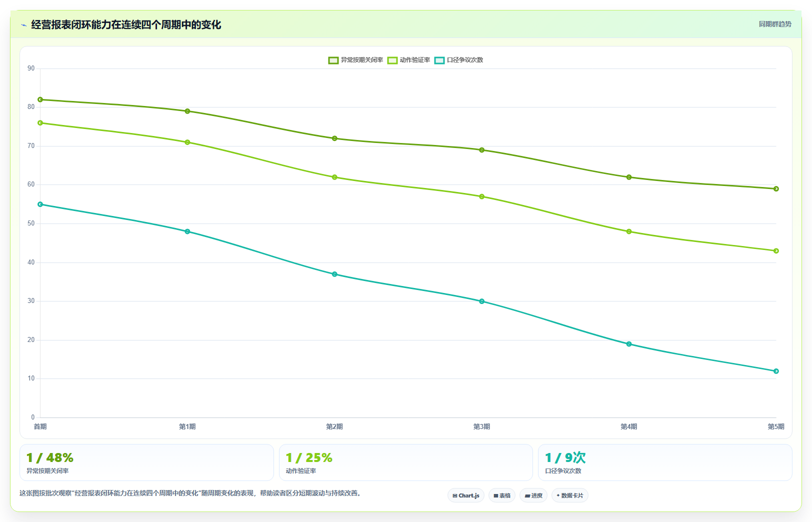This screenshot has width=812, height=522.
Task: Click the description text below the stat cards
Action: tap(190, 493)
